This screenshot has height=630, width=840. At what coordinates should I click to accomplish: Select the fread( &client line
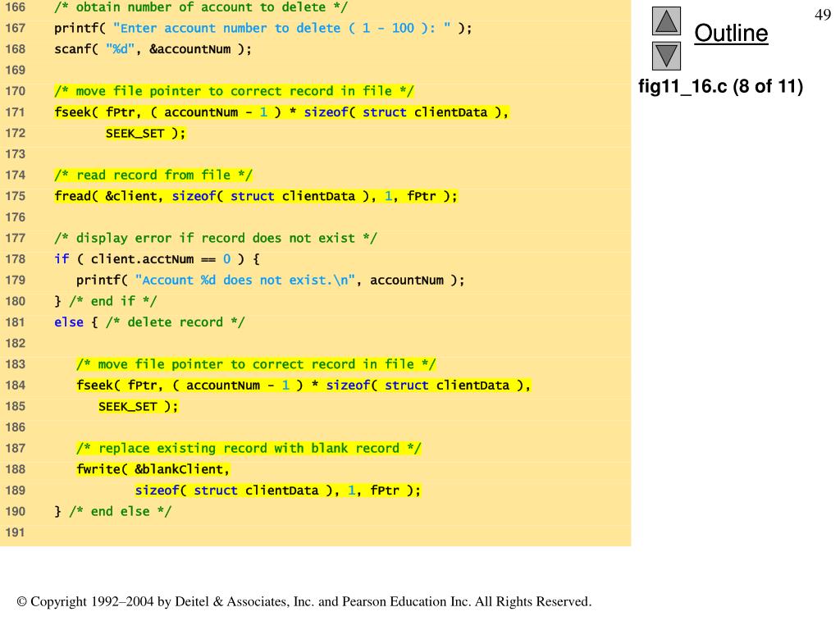tap(256, 196)
